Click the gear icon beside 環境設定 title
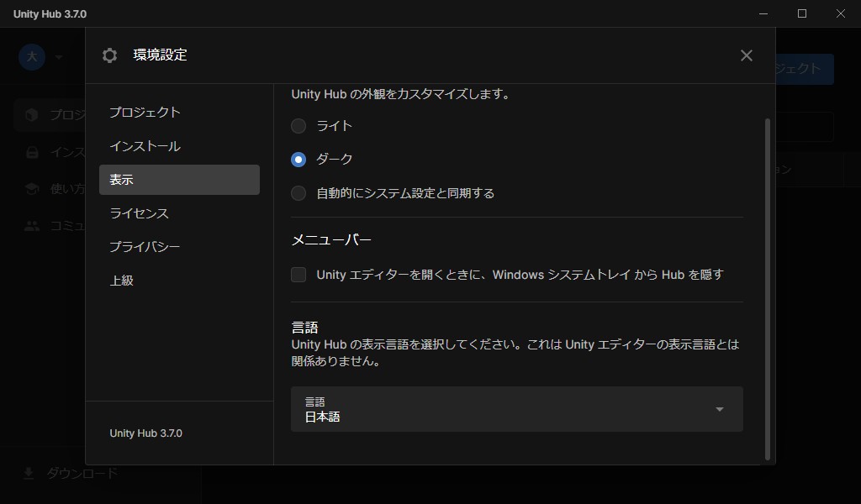861x504 pixels. point(109,55)
